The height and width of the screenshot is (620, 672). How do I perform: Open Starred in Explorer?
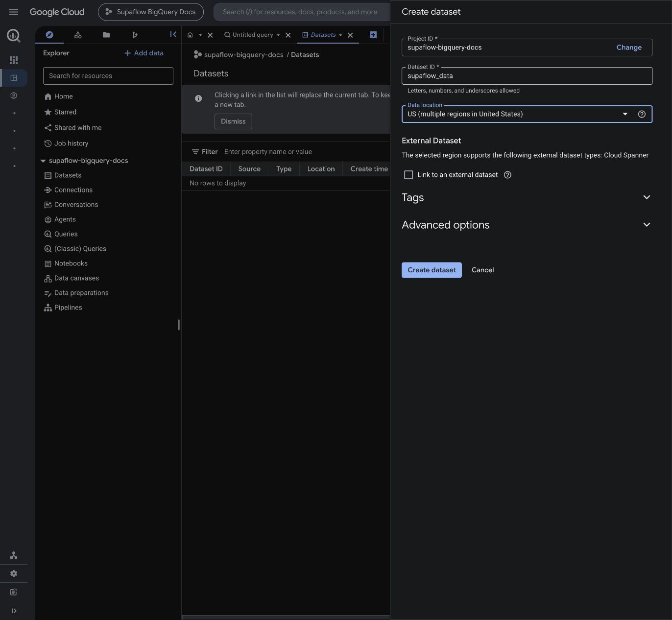pyautogui.click(x=65, y=112)
